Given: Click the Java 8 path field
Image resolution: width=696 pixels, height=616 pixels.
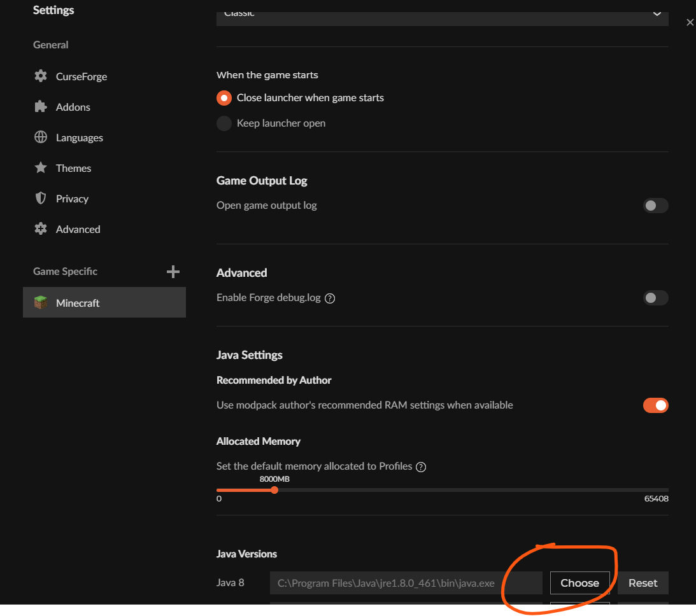Looking at the screenshot, I should [405, 583].
